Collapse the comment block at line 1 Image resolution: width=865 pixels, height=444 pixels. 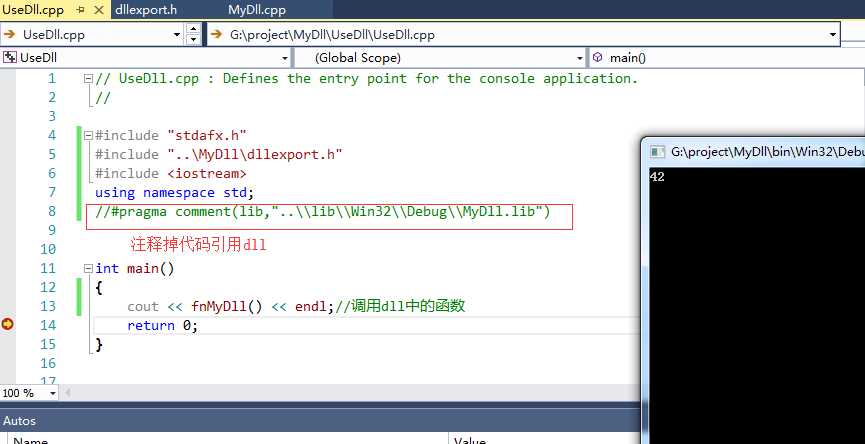click(88, 79)
